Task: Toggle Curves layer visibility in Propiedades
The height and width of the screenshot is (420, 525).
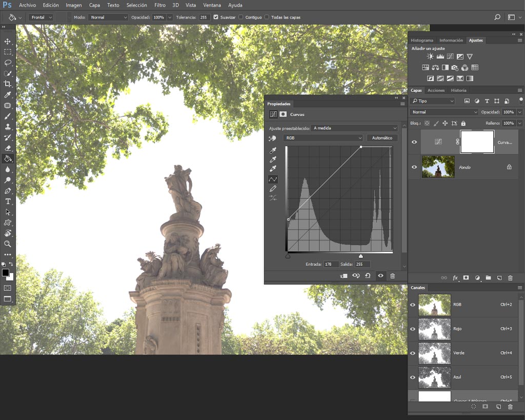Action: click(381, 276)
